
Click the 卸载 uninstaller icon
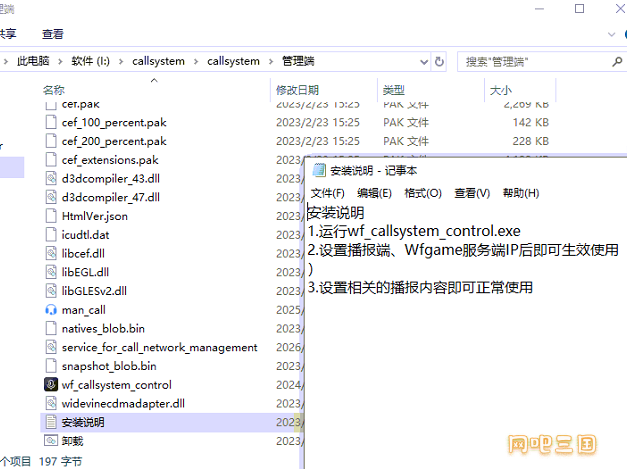(x=51, y=441)
